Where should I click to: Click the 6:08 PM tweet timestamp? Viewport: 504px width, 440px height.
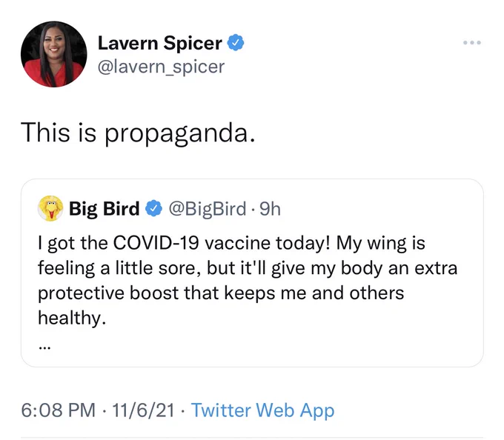(x=58, y=410)
